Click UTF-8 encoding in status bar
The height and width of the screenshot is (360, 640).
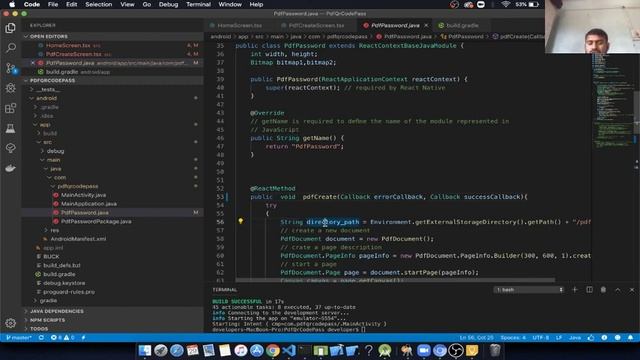[x=540, y=338]
